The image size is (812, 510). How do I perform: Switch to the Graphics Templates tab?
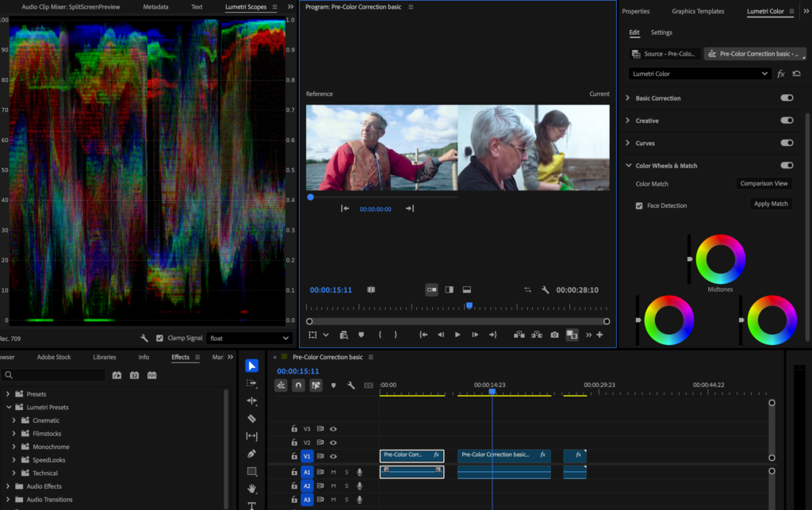coord(698,12)
